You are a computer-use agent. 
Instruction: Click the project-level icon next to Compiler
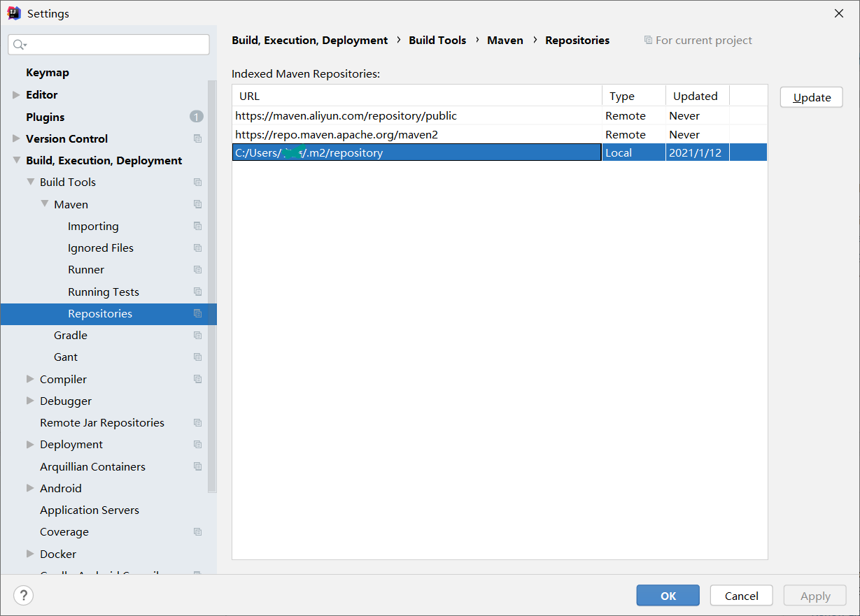(197, 379)
